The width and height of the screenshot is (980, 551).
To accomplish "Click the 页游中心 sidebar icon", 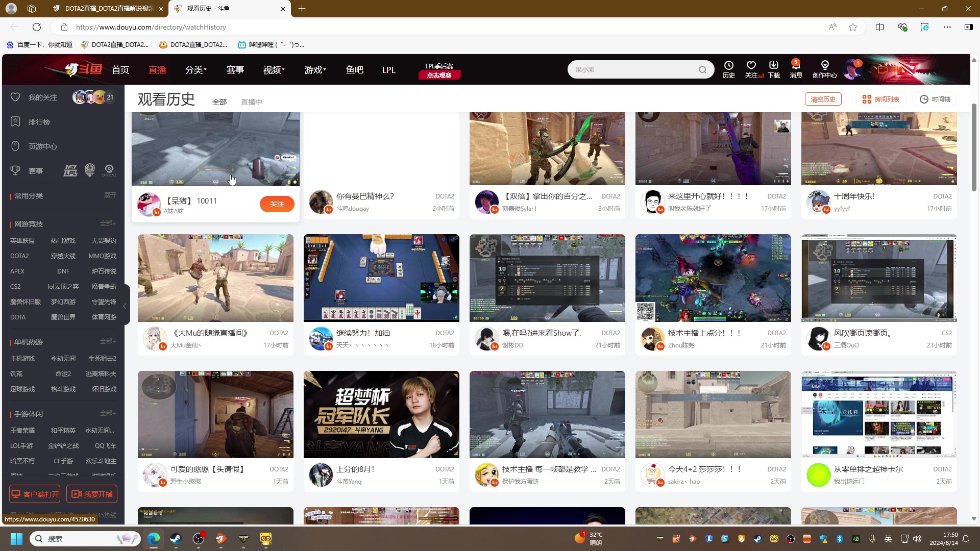I will tap(15, 146).
